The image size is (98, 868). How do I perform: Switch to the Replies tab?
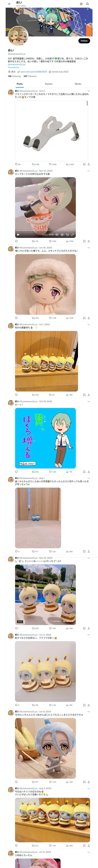[x=49, y=84]
